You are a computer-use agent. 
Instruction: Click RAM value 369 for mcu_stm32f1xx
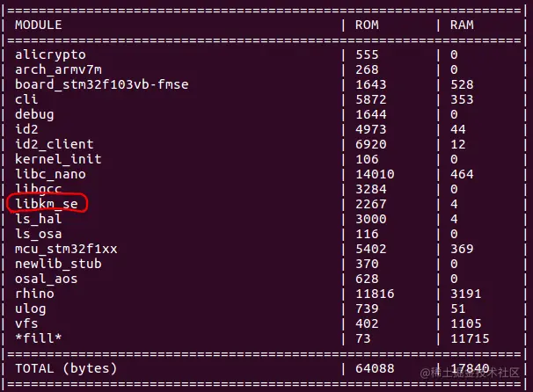pyautogui.click(x=462, y=249)
